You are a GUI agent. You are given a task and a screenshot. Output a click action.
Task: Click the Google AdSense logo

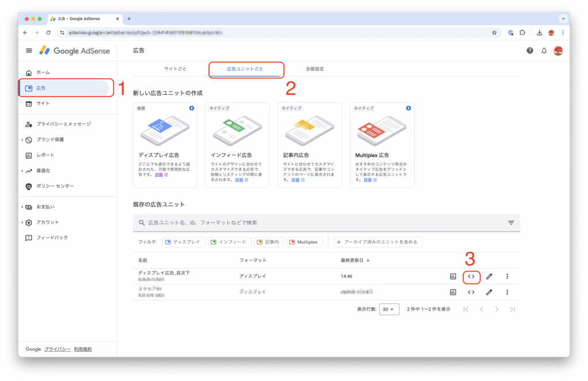(x=75, y=51)
